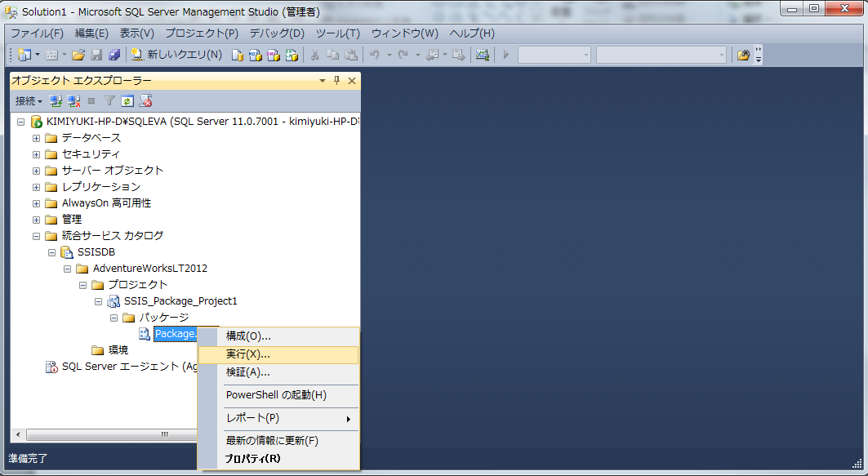This screenshot has height=476, width=868.
Task: Open an Analysis Services XMLA query icon
Action: tap(292, 55)
